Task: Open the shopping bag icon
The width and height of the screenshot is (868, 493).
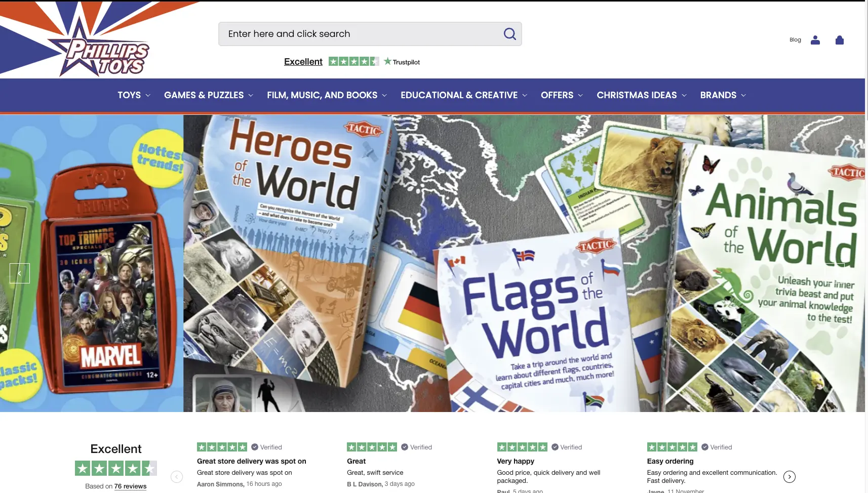Action: coord(839,40)
